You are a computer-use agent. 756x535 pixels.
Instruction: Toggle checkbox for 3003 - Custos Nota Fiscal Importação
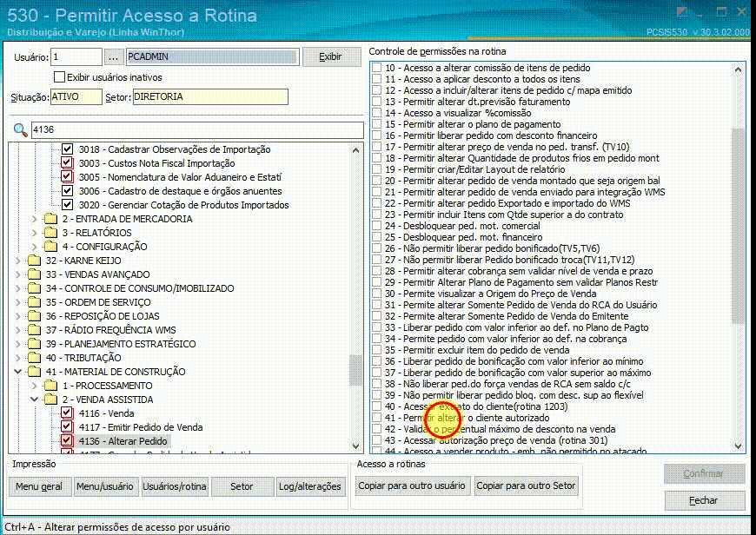click(67, 163)
